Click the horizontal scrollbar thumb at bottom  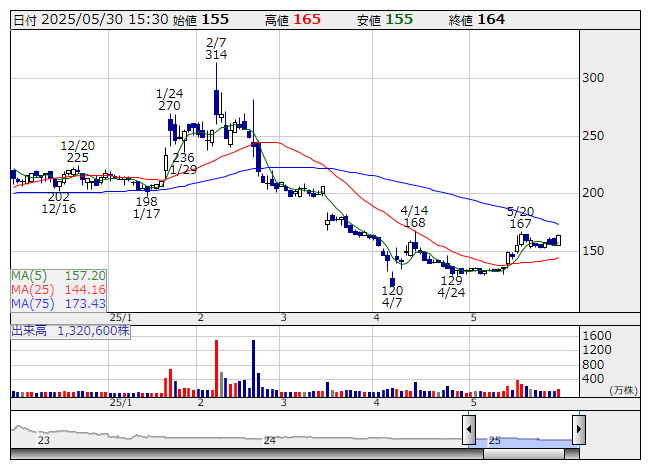(x=523, y=453)
